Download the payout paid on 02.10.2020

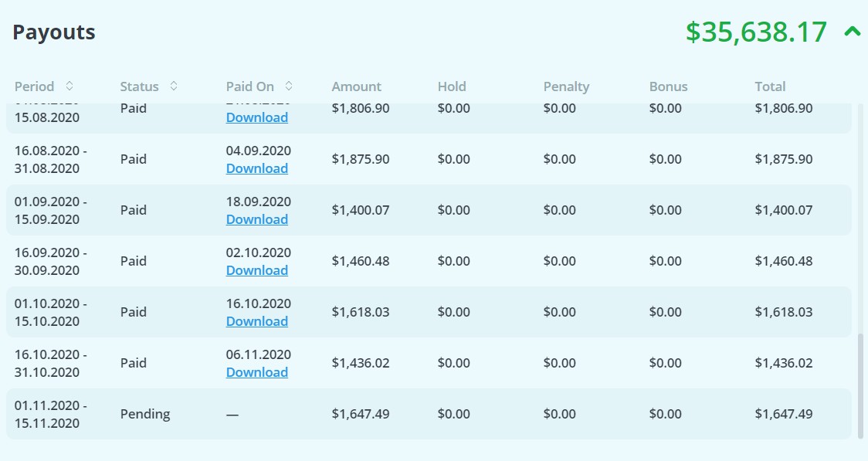pyautogui.click(x=257, y=270)
